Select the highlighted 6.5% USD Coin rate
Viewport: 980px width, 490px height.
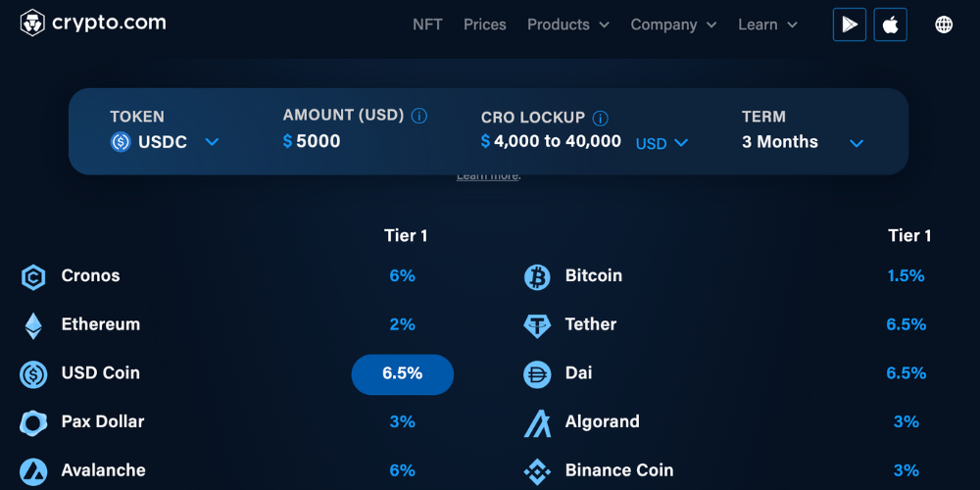(403, 374)
